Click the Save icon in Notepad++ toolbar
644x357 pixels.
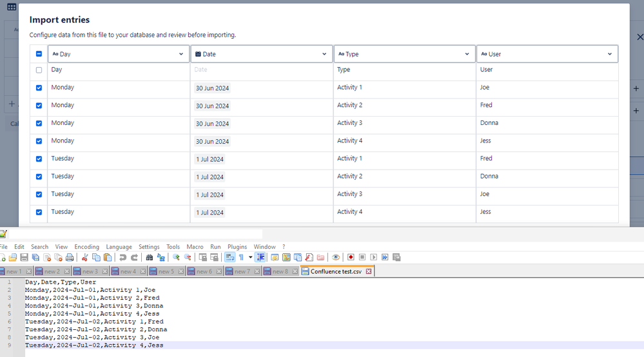(24, 257)
